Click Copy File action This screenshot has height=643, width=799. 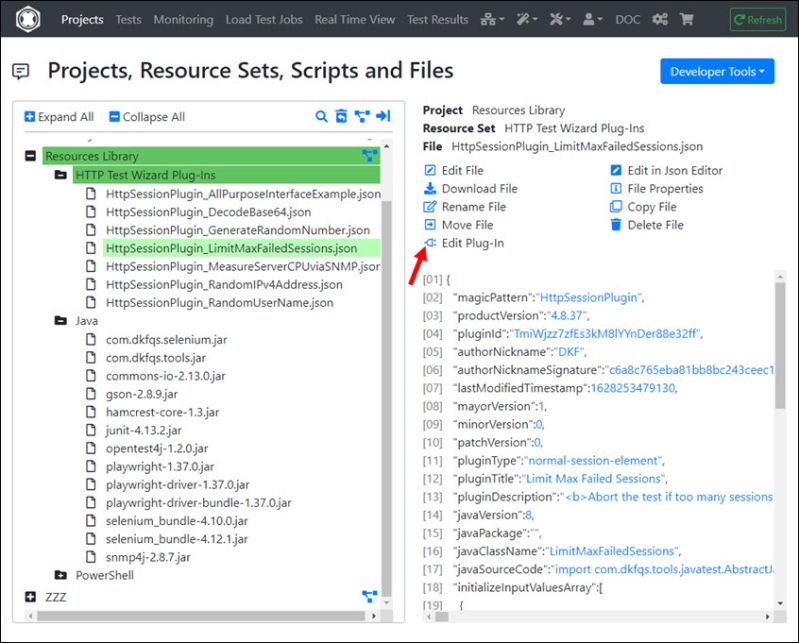coord(643,207)
